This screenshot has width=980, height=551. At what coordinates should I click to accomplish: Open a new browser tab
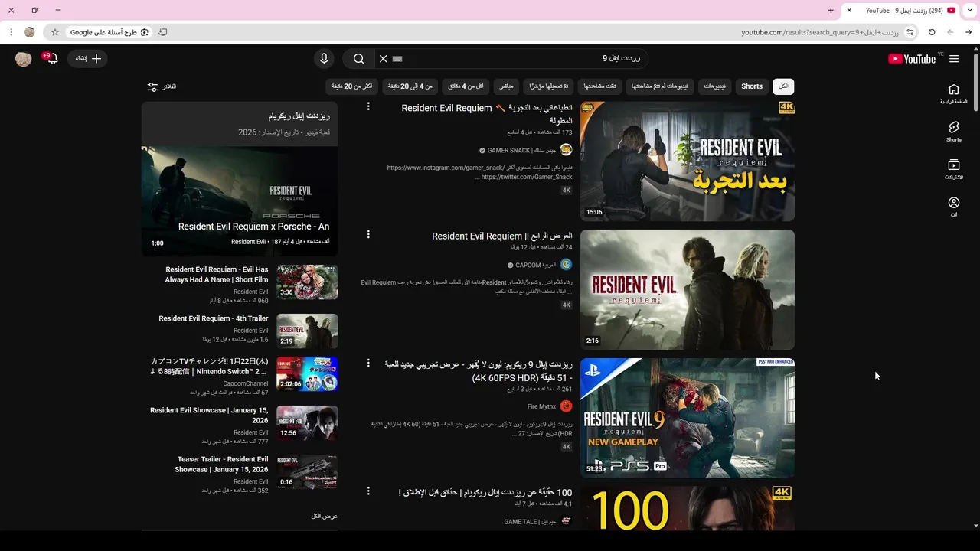pyautogui.click(x=831, y=11)
